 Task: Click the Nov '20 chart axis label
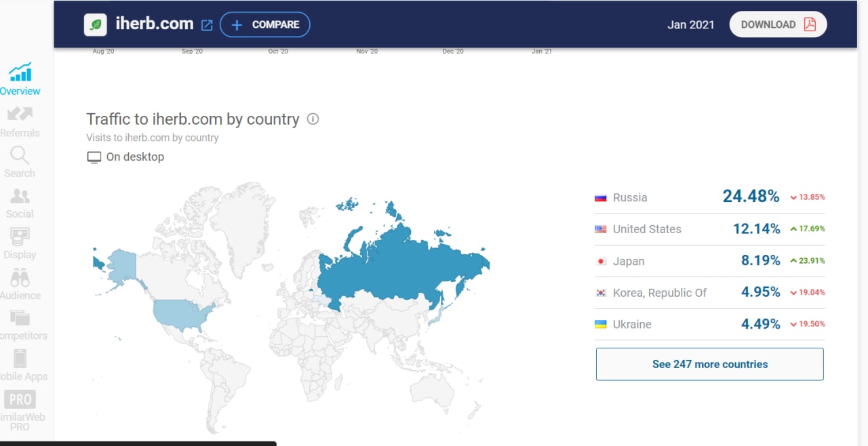[367, 52]
